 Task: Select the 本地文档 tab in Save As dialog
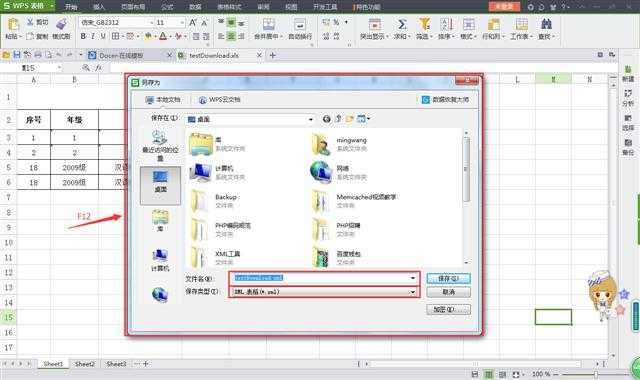point(163,100)
